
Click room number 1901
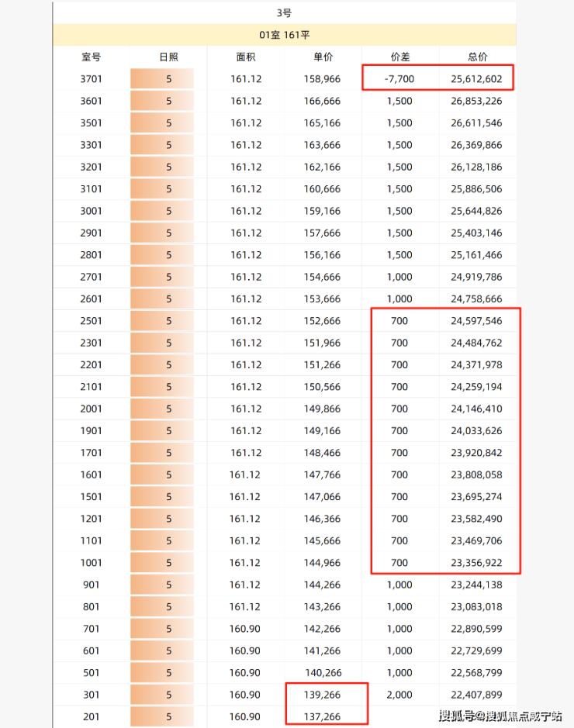tap(91, 431)
